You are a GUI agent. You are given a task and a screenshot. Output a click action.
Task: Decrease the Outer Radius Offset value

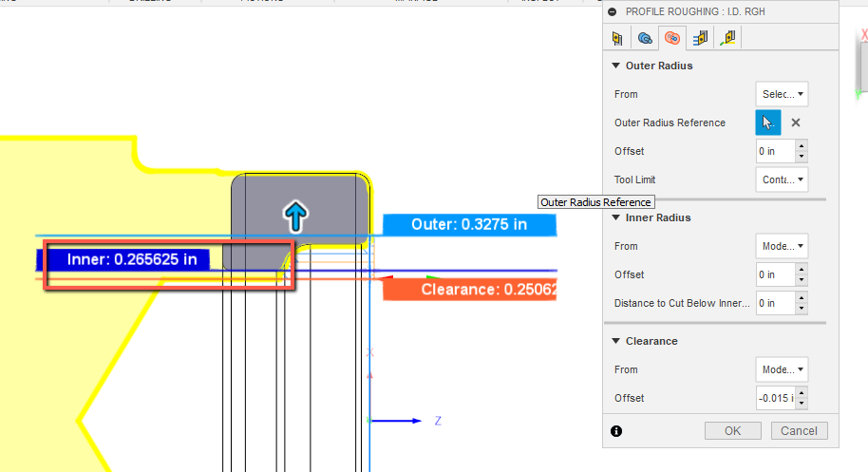click(801, 157)
